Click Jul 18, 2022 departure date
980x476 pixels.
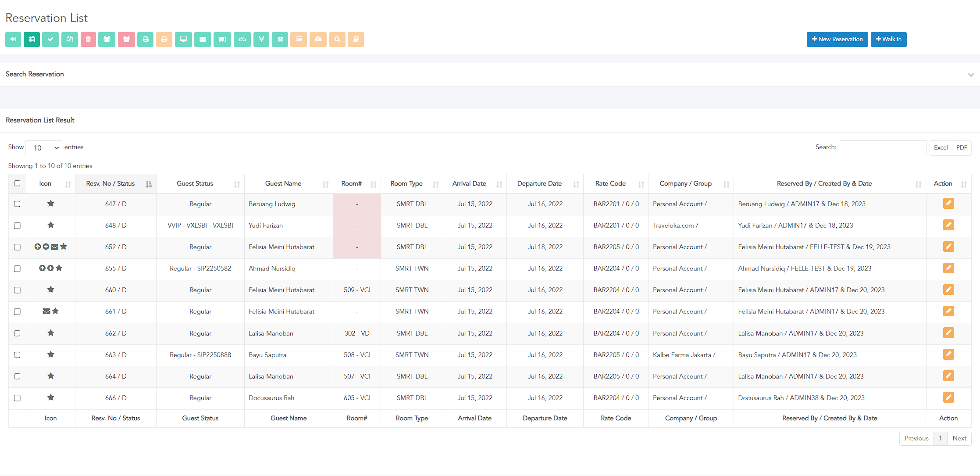545,247
